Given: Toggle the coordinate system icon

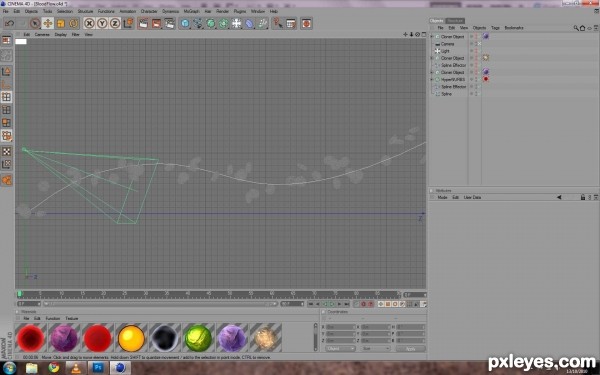Looking at the screenshot, I should tap(128, 23).
